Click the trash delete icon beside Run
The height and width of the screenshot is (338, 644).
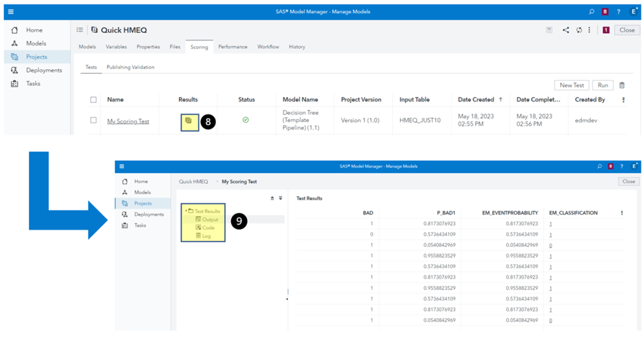(x=622, y=85)
